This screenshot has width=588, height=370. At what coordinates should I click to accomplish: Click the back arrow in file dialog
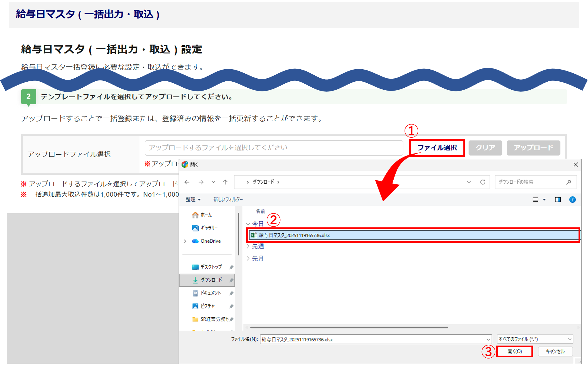click(x=187, y=182)
